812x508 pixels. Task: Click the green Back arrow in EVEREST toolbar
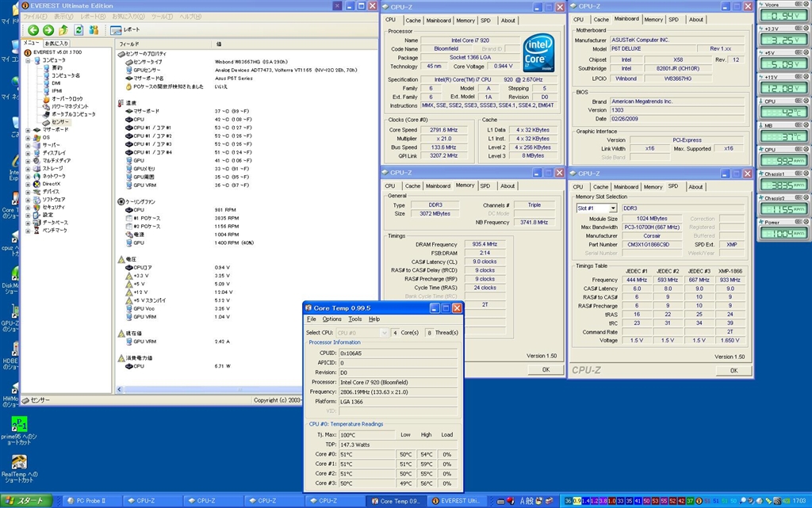33,29
